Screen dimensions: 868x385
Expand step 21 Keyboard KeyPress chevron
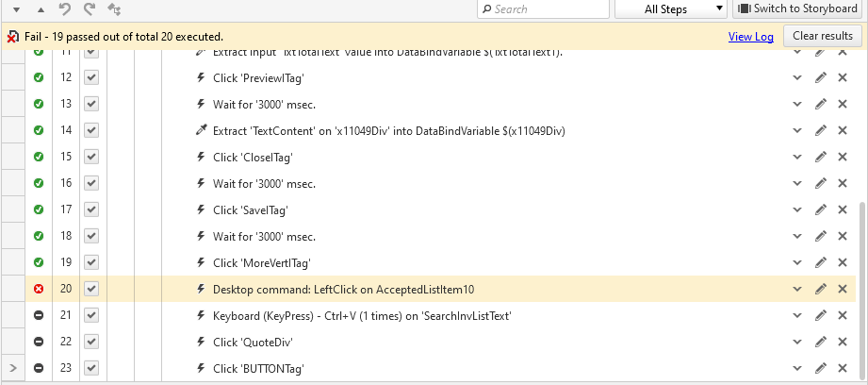(x=797, y=315)
